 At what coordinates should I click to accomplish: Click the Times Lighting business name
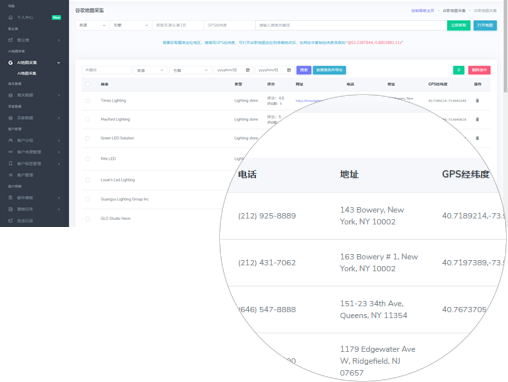pyautogui.click(x=113, y=100)
